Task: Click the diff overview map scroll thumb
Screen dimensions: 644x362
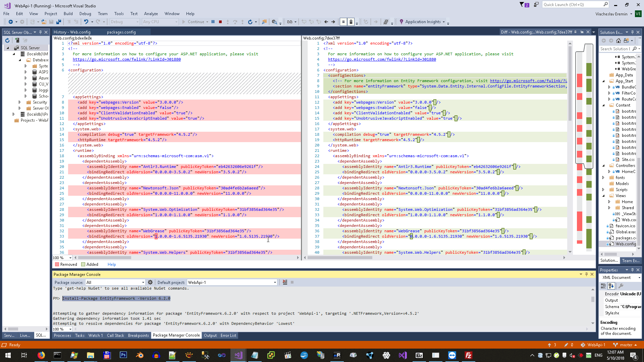Action: click(584, 107)
